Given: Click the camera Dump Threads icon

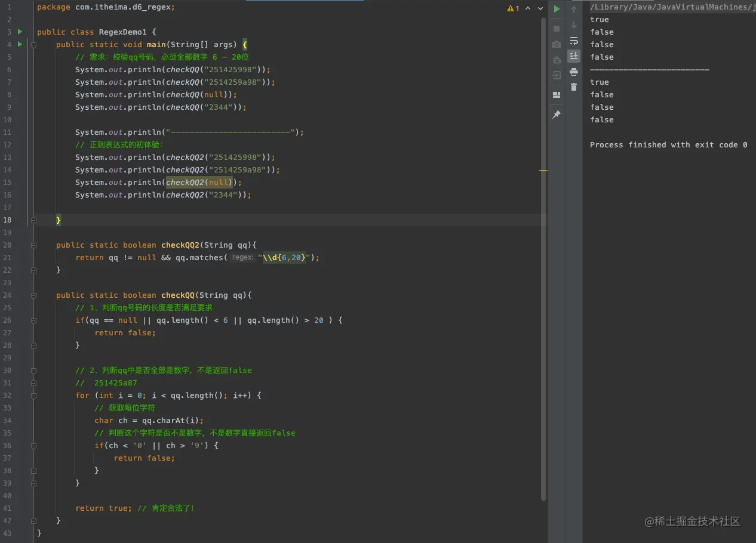Looking at the screenshot, I should [x=557, y=44].
